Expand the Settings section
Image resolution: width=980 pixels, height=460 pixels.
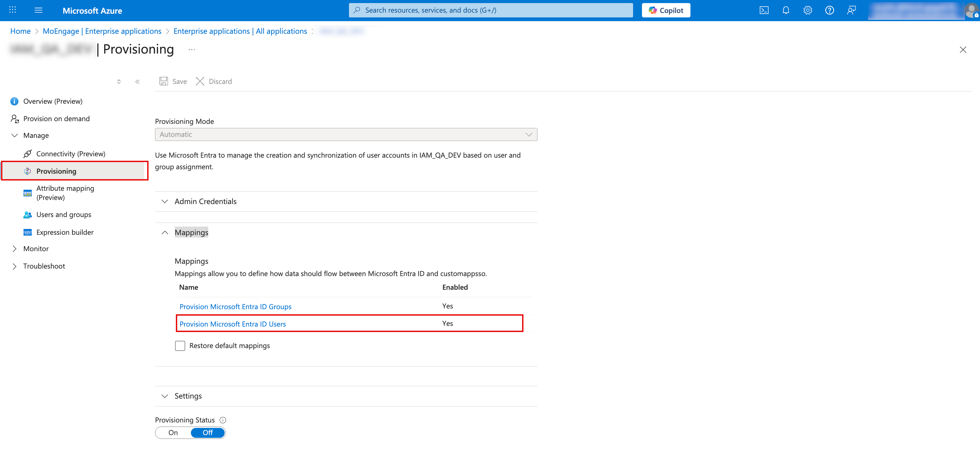click(188, 396)
